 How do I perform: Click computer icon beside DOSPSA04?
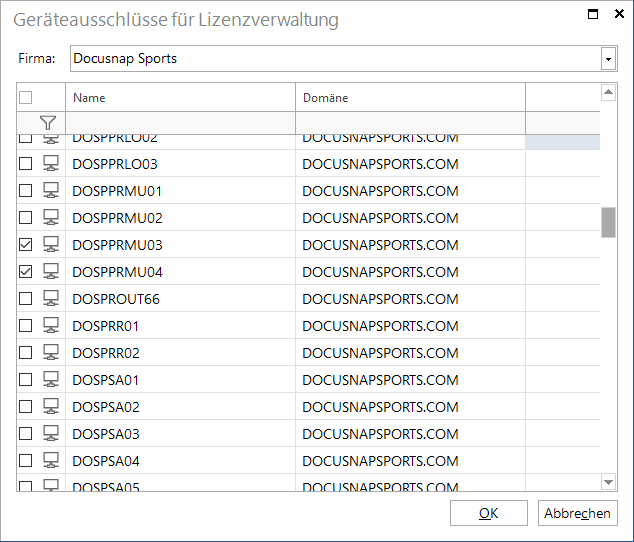click(x=51, y=460)
